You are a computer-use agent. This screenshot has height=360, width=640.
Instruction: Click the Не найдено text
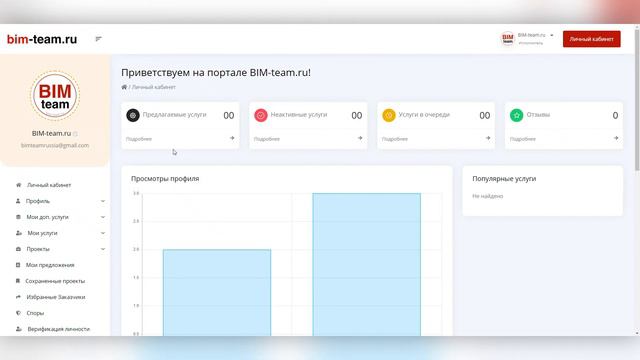(x=487, y=196)
